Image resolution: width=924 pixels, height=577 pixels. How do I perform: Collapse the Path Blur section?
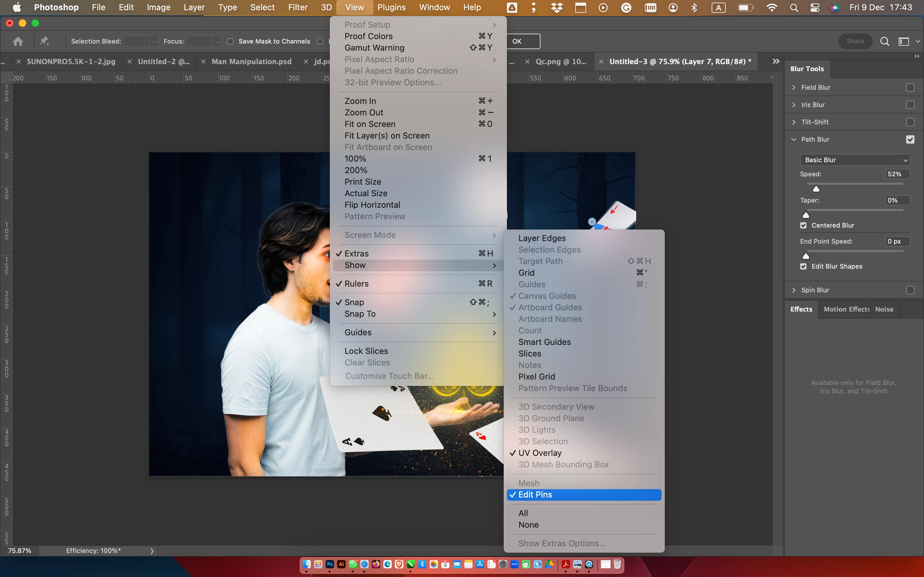pyautogui.click(x=794, y=139)
